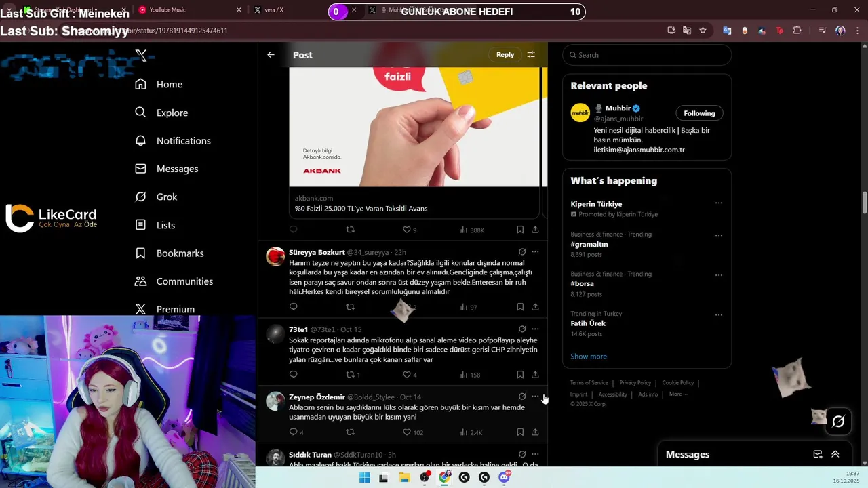Click Grok icon on Süreyya Bozkurt's reply
Image resolution: width=868 pixels, height=488 pixels.
522,252
